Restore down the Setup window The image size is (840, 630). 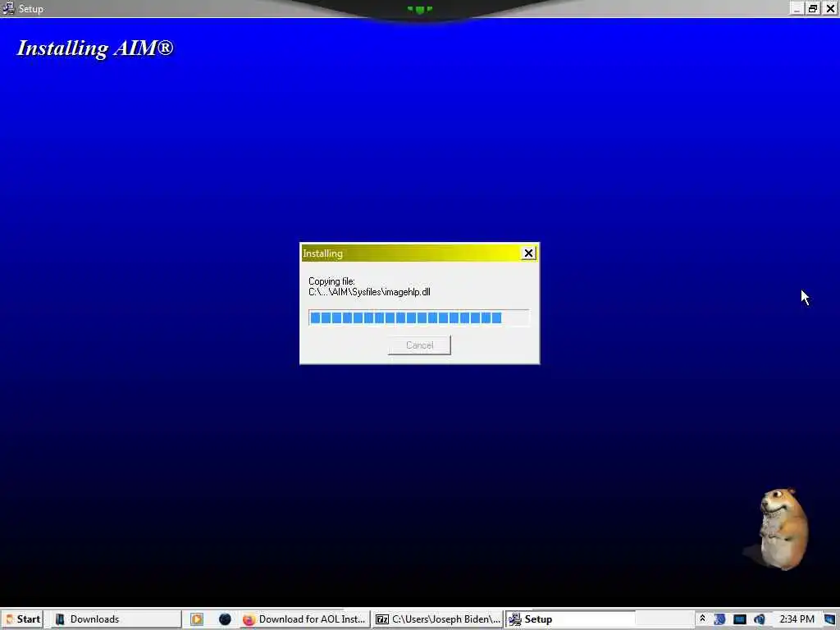click(x=813, y=8)
